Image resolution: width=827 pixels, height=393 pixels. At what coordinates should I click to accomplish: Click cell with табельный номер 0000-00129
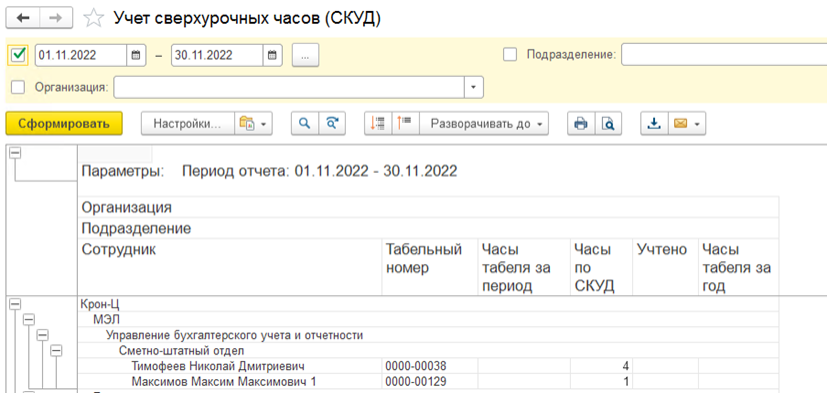click(x=429, y=381)
